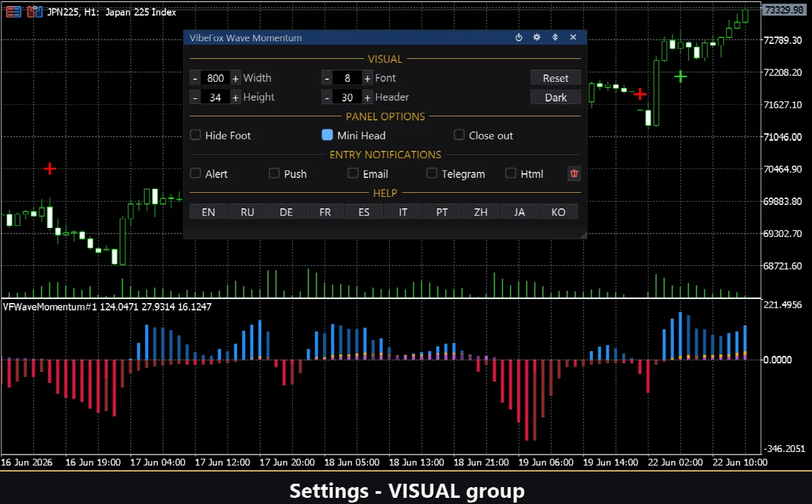Select JA help language
This screenshot has width=812, height=504.
(520, 212)
